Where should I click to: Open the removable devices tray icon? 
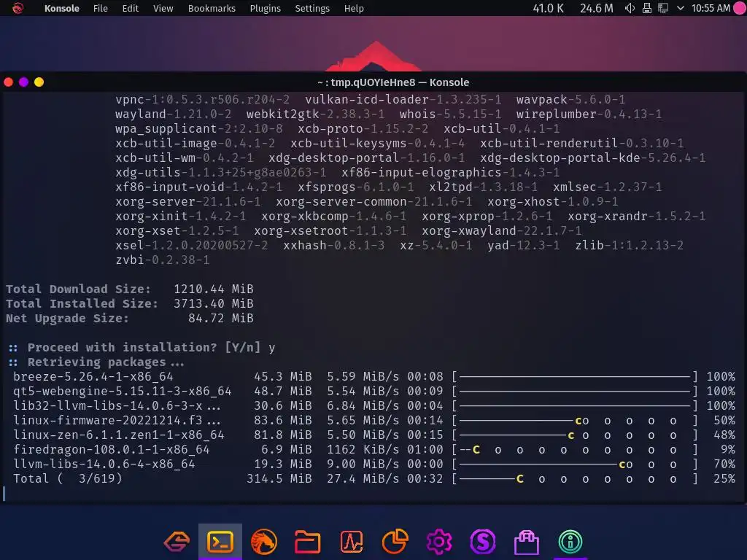tap(647, 8)
